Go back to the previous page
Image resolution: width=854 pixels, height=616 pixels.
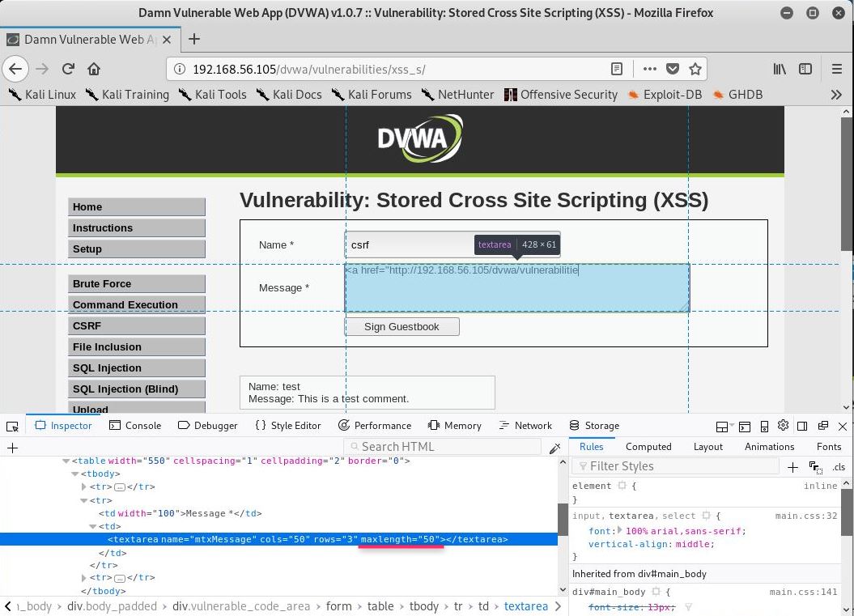click(15, 69)
